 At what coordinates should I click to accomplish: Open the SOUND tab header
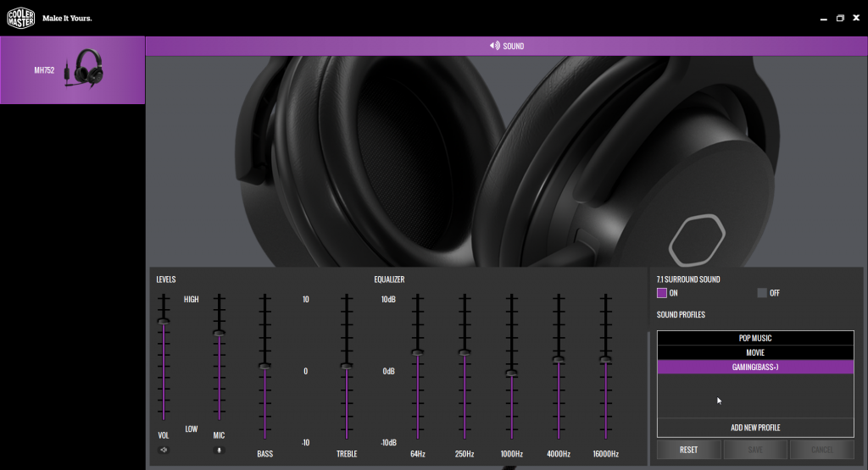(x=507, y=46)
